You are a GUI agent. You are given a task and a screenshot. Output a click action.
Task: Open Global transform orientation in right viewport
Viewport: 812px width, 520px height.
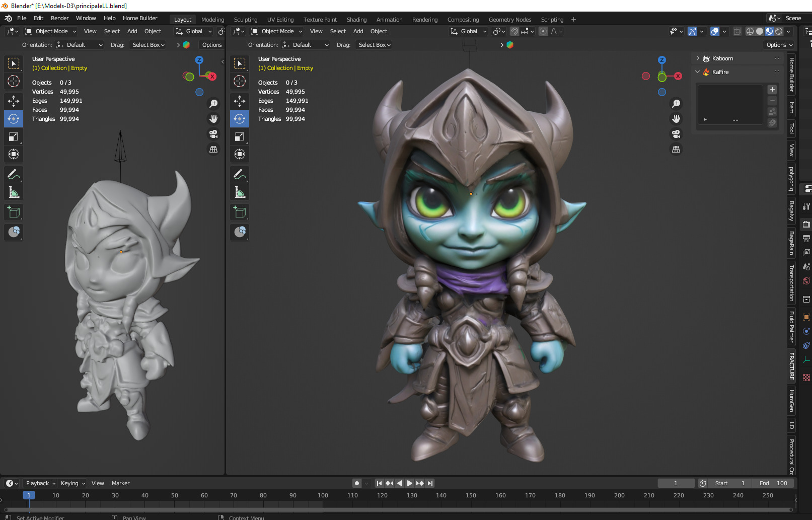click(468, 31)
